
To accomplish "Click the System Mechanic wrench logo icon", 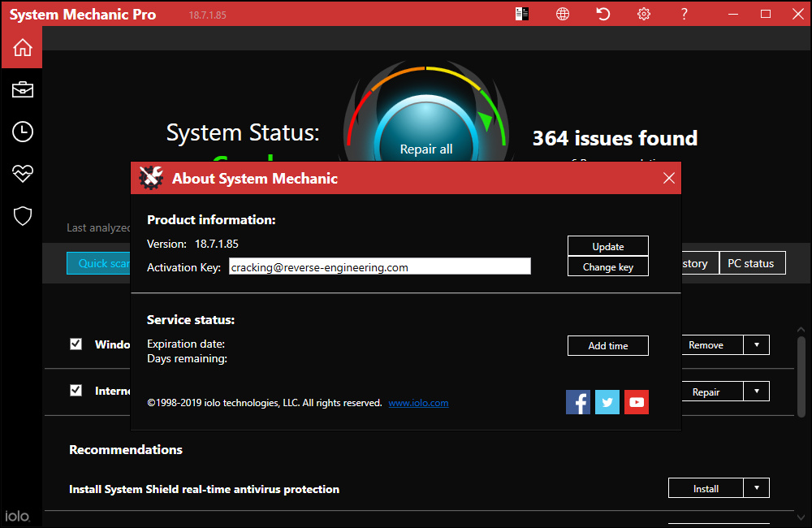I will click(151, 178).
